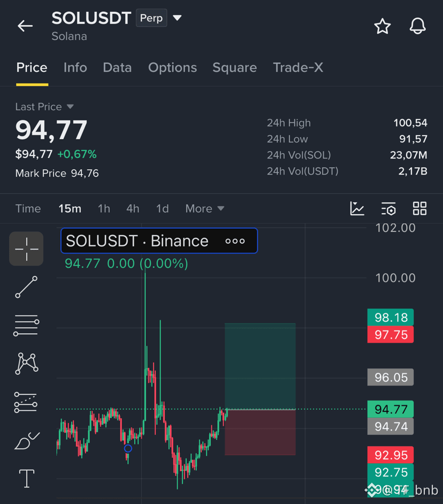Select the trend line drawing tool
This screenshot has height=504, width=443.
26,287
